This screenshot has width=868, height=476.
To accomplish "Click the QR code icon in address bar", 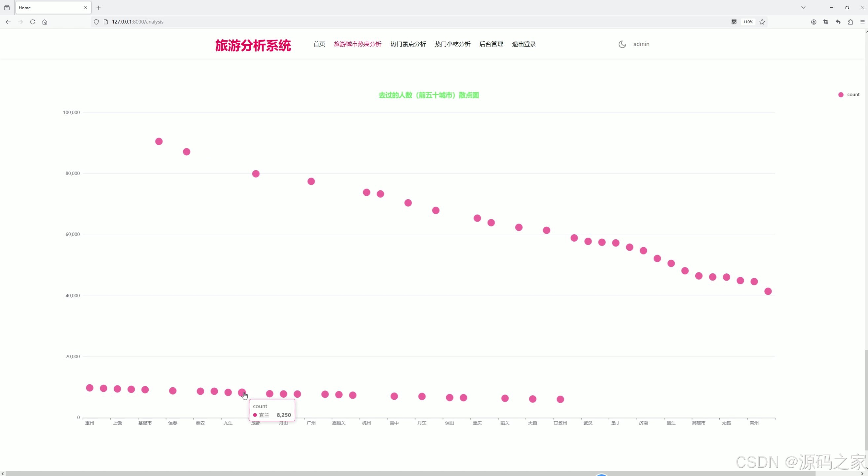I will click(734, 22).
